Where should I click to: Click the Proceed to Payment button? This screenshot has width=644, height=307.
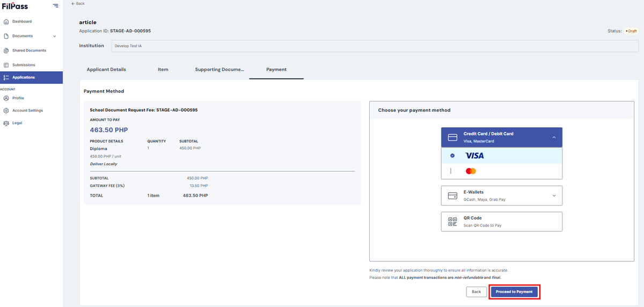click(514, 292)
